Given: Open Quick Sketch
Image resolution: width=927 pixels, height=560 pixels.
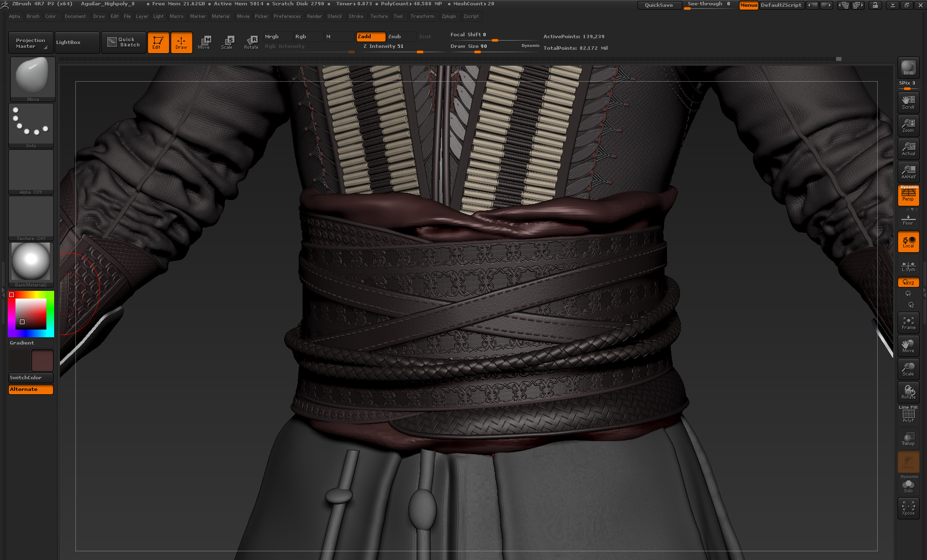Looking at the screenshot, I should click(124, 43).
